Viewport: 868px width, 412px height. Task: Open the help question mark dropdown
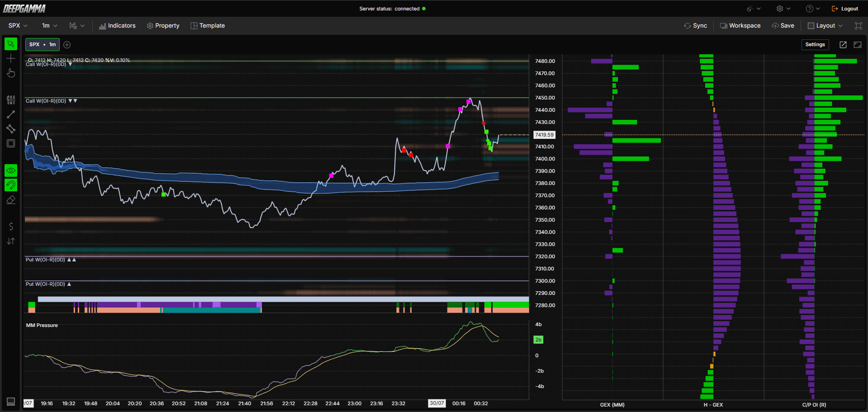[813, 9]
